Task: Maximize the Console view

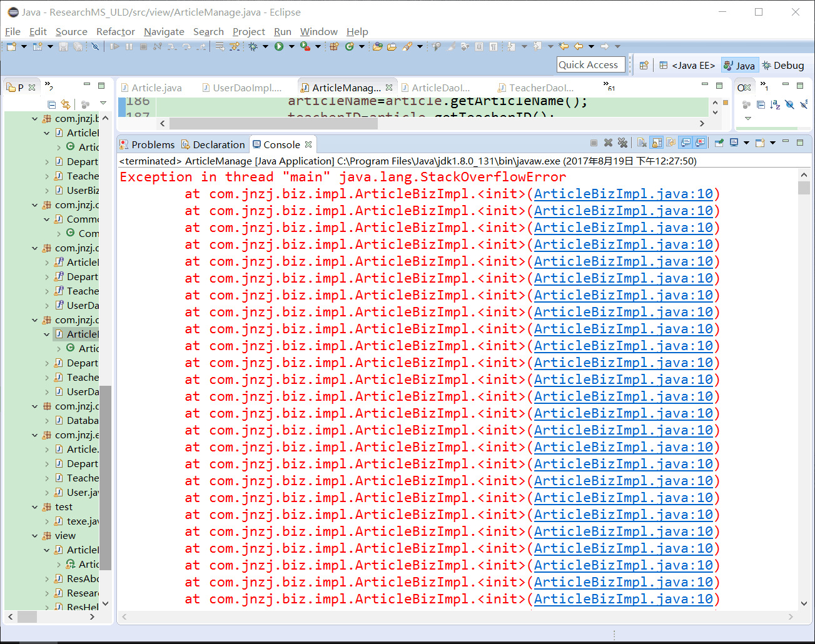Action: tap(800, 143)
